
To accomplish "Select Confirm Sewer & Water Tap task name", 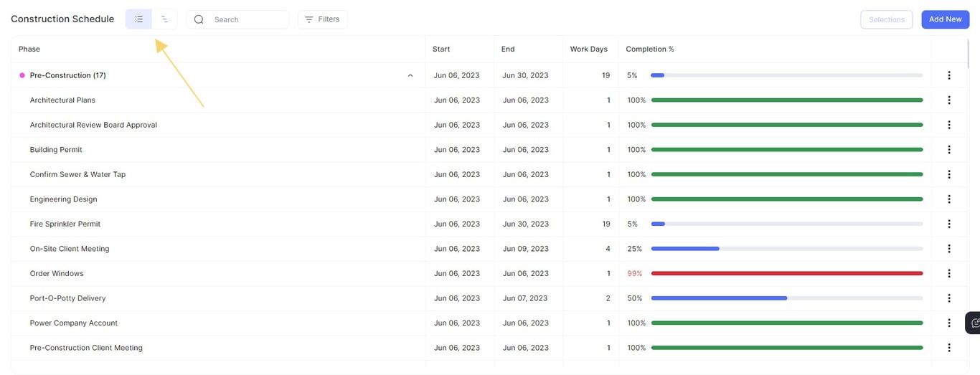I will (x=77, y=174).
